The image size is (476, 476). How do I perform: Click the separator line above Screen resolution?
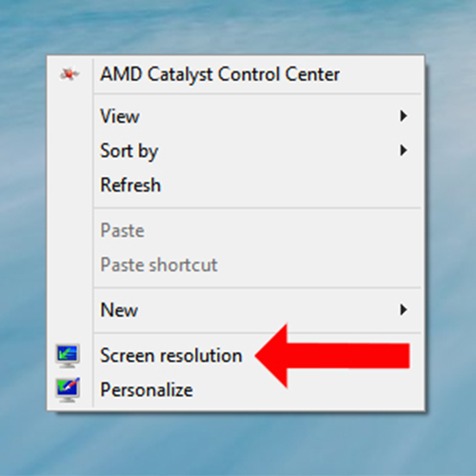coord(257,333)
